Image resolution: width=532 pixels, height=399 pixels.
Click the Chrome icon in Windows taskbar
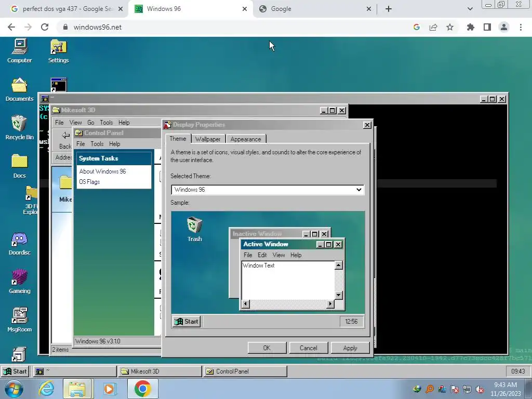142,389
